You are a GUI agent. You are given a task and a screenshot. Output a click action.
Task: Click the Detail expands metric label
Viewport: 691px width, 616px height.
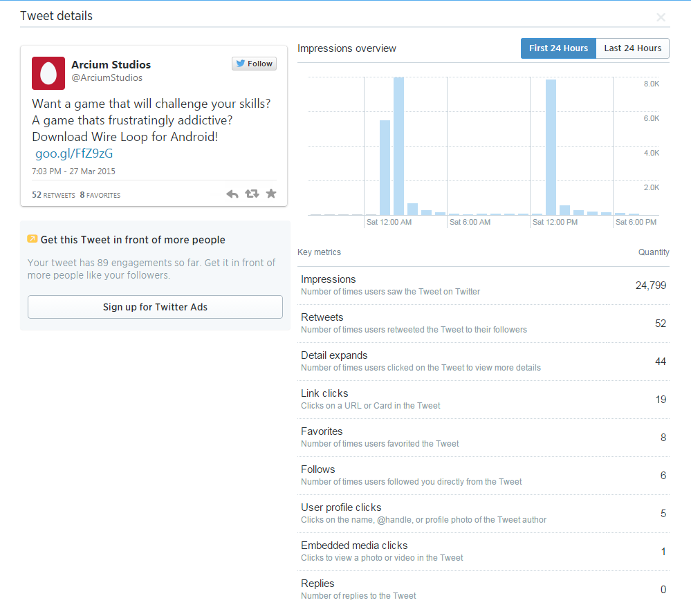[x=334, y=355]
